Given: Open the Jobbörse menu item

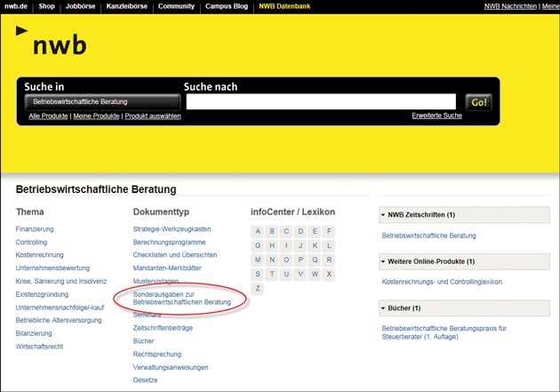Looking at the screenshot, I should tap(80, 6).
